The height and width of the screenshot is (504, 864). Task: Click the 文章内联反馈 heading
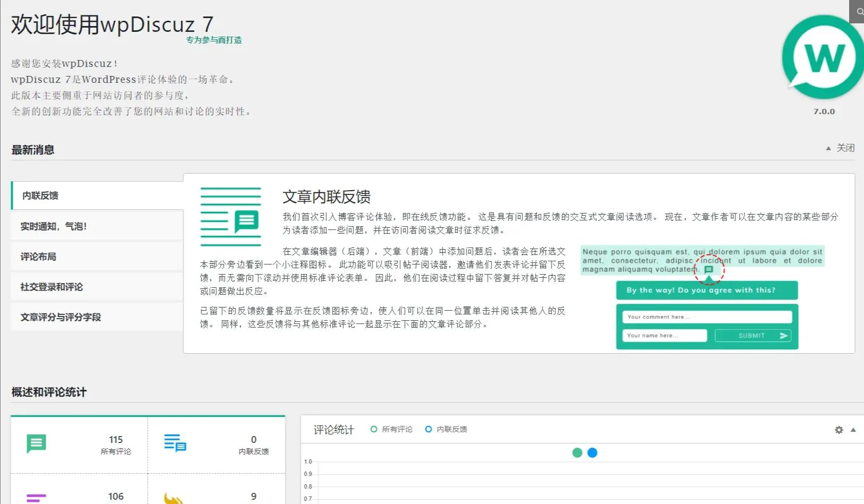(x=326, y=197)
